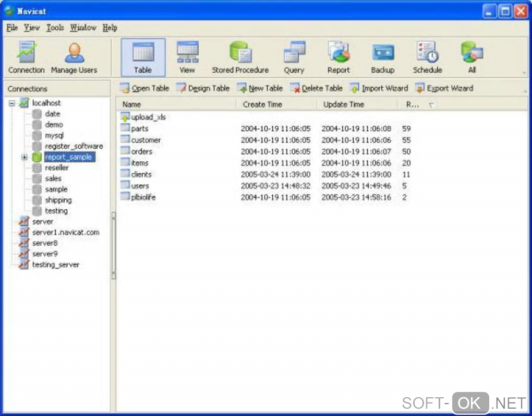This screenshot has width=532, height=416.
Task: Open the Backup section
Action: point(383,57)
